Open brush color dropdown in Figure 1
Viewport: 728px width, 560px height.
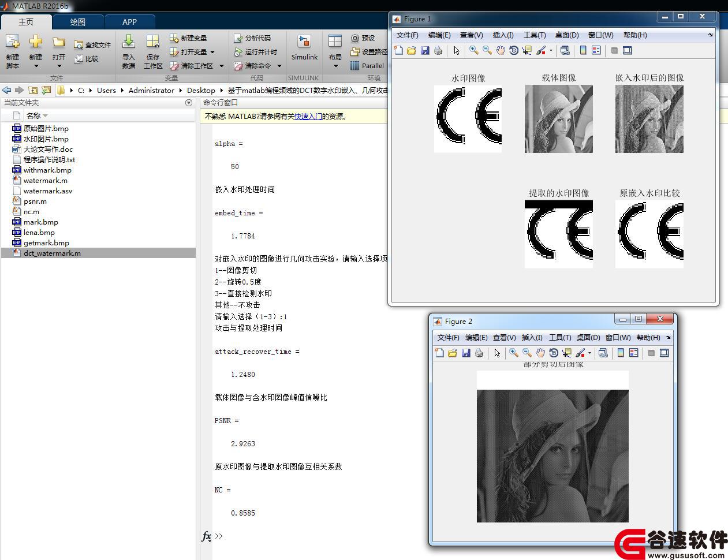551,51
